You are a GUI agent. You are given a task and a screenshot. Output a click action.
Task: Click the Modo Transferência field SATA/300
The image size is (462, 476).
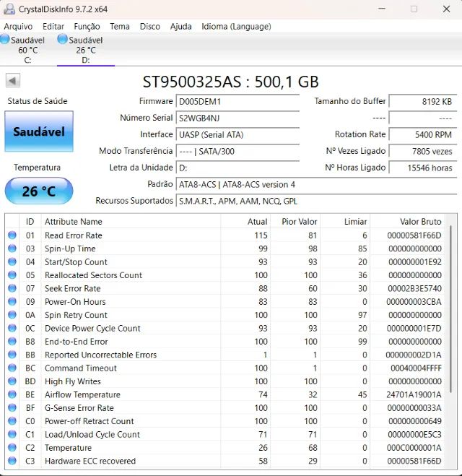[237, 151]
